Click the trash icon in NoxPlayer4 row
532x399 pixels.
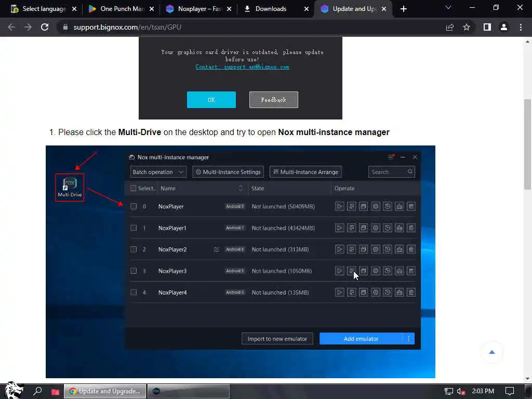point(411,292)
